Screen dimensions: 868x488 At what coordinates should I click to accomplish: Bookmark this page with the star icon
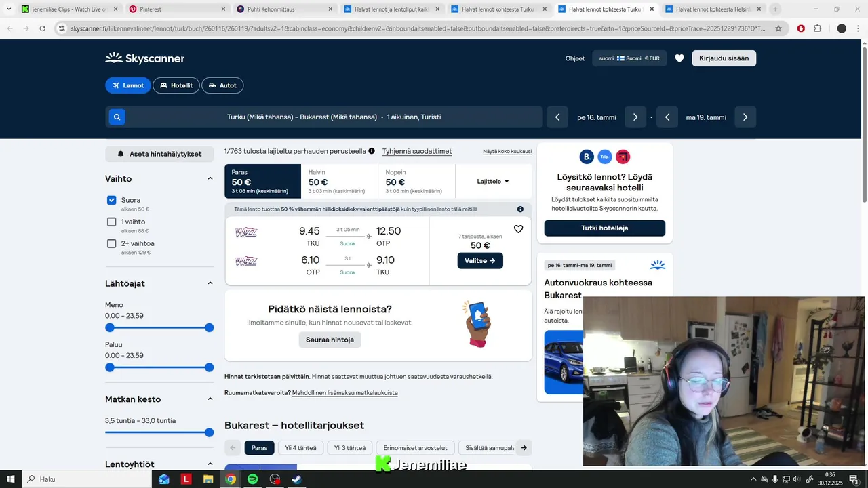coord(778,28)
